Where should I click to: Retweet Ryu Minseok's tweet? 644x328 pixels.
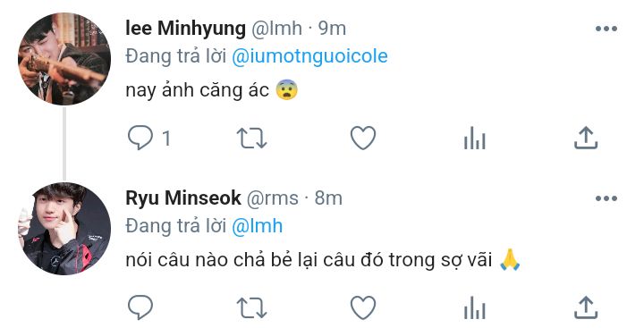[x=251, y=307]
